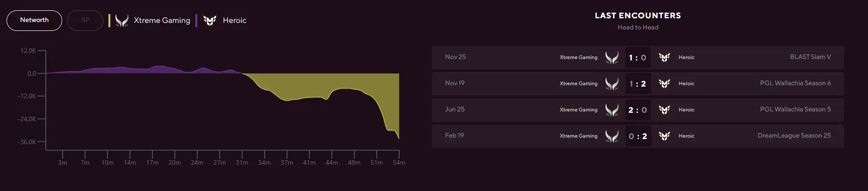This screenshot has height=191, width=868.
Task: Click Xtreme Gaming logo in Feb 19 row
Action: tap(612, 136)
